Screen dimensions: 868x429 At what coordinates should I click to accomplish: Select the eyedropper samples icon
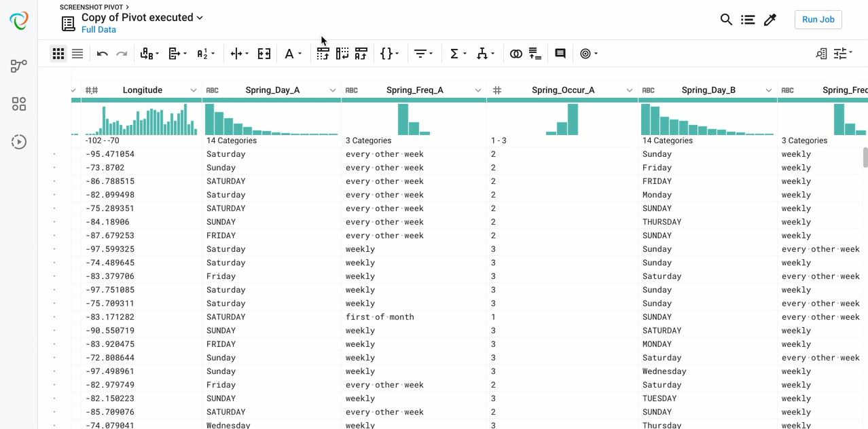click(x=770, y=20)
